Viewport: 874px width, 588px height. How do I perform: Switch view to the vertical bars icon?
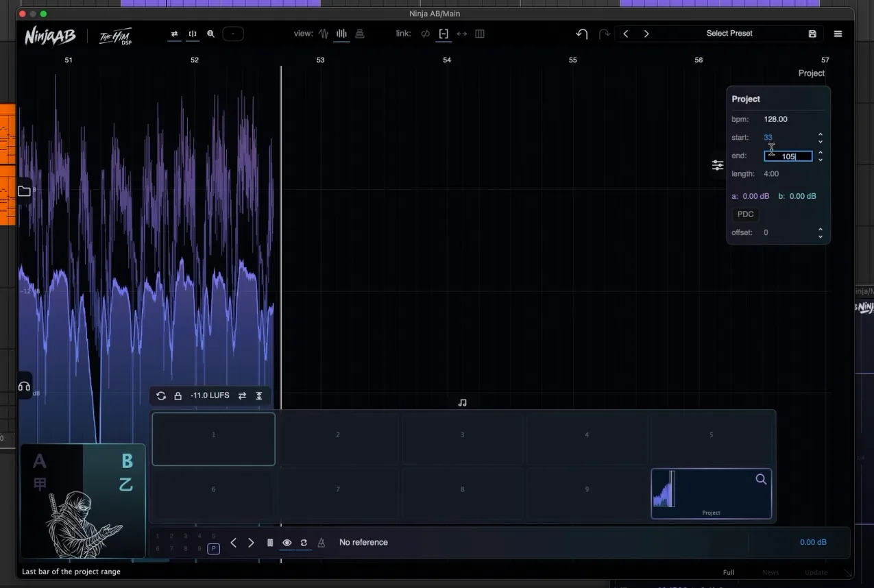[x=341, y=34]
